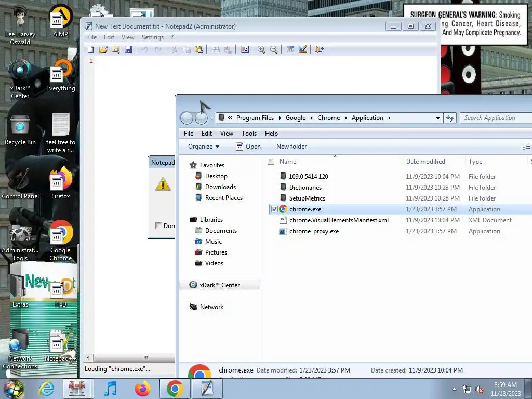This screenshot has height=399, width=532.
Task: Select the Control Panel desktop icon
Action: click(20, 183)
